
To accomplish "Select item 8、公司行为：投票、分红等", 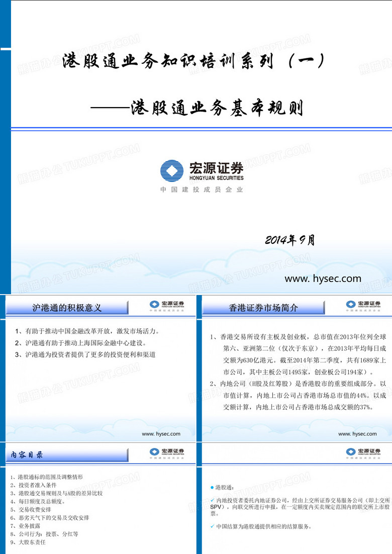I will [x=44, y=534].
